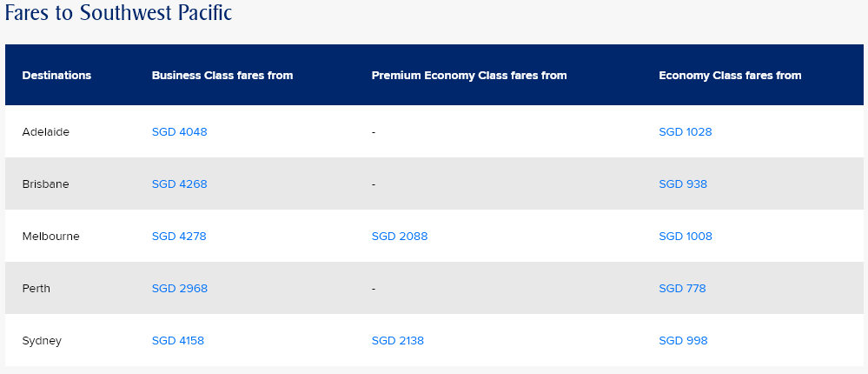Click the Perth destination cell
This screenshot has width=868, height=374.
(36, 289)
